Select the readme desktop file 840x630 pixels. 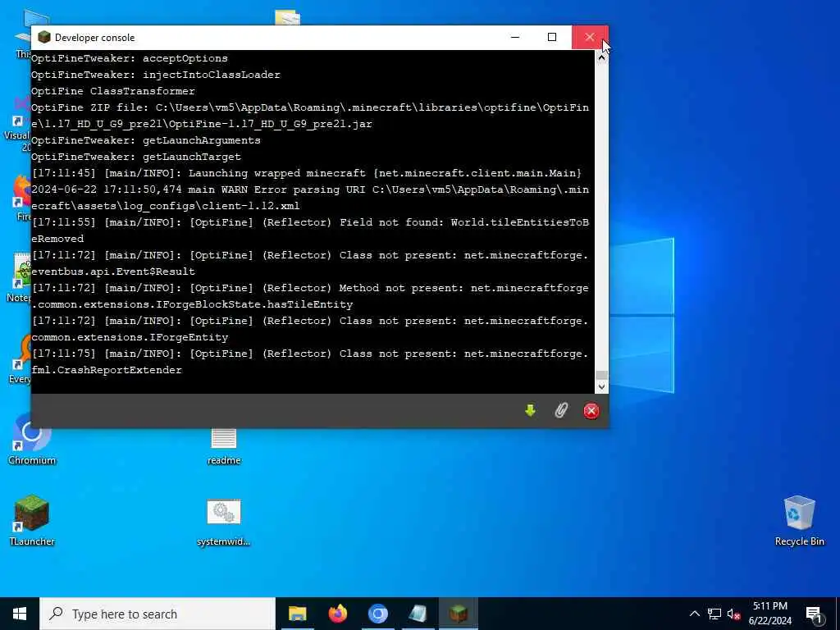pyautogui.click(x=224, y=446)
